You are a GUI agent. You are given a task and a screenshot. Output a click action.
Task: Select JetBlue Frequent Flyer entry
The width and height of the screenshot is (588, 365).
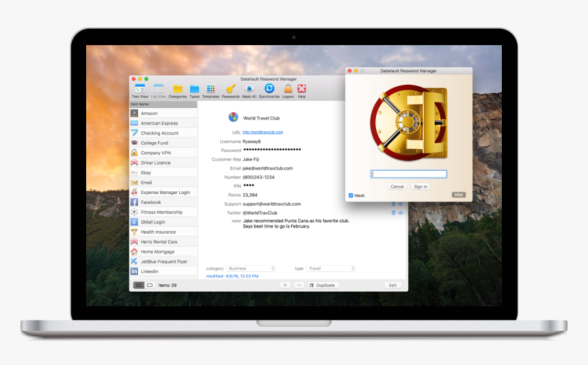pos(163,262)
